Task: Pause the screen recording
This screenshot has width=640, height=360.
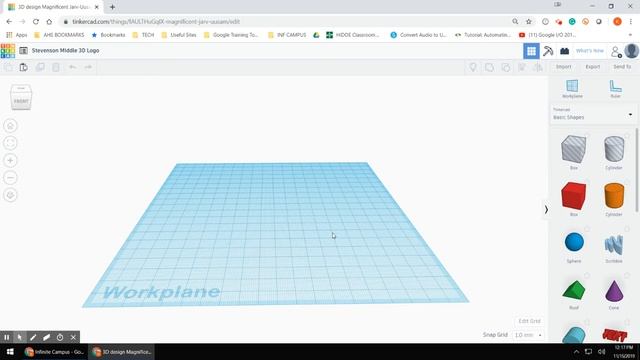Action: point(7,337)
